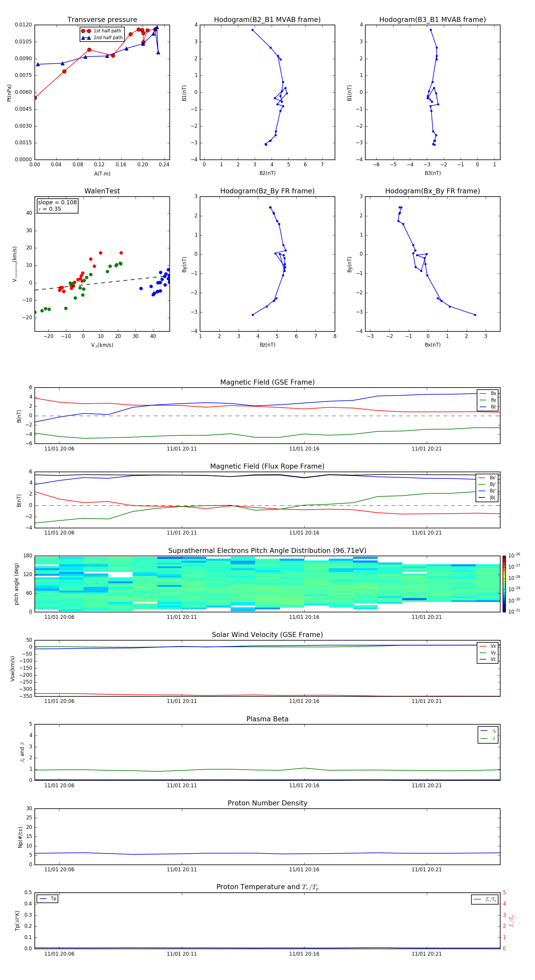Click "By'" in Flux Rope Frame legend

click(x=487, y=484)
